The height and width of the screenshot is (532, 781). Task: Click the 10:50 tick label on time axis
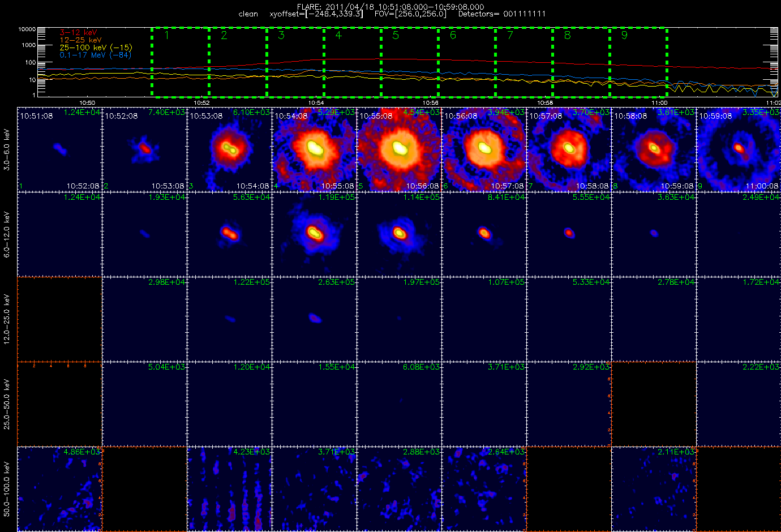click(87, 102)
